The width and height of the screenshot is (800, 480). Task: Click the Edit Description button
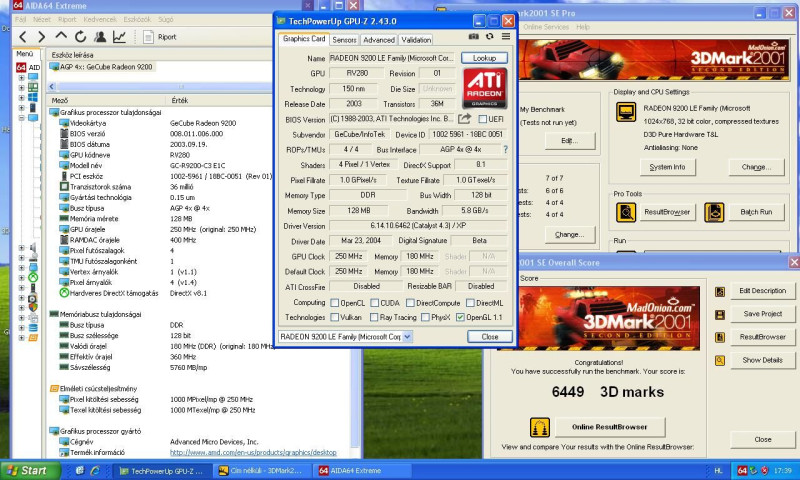click(763, 291)
